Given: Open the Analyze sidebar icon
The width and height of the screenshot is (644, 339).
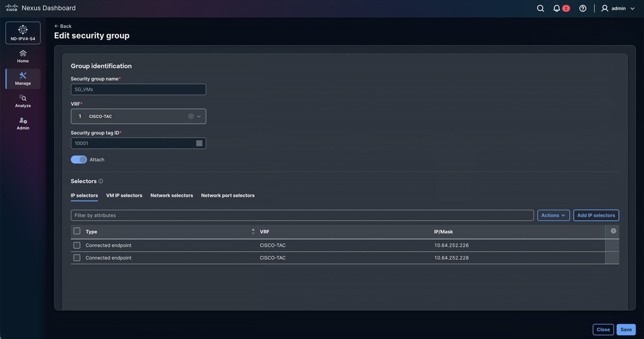Looking at the screenshot, I should click(23, 101).
